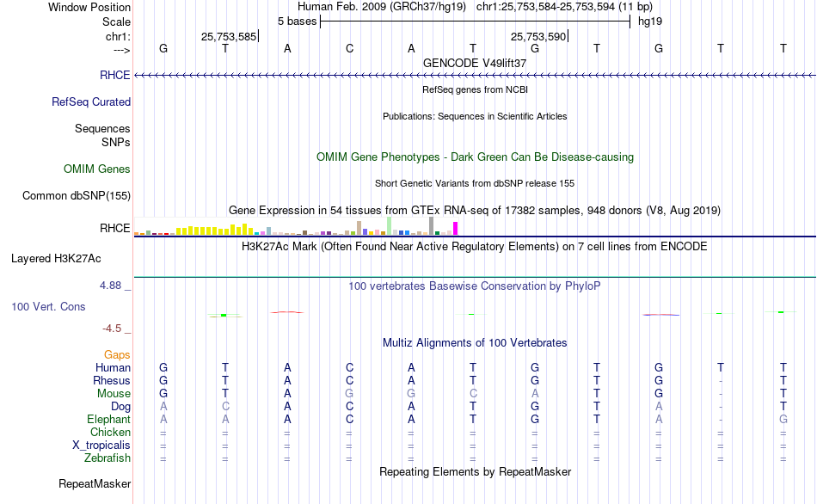Click the ---> sequence direction arrow
The image size is (817, 504).
pos(122,50)
